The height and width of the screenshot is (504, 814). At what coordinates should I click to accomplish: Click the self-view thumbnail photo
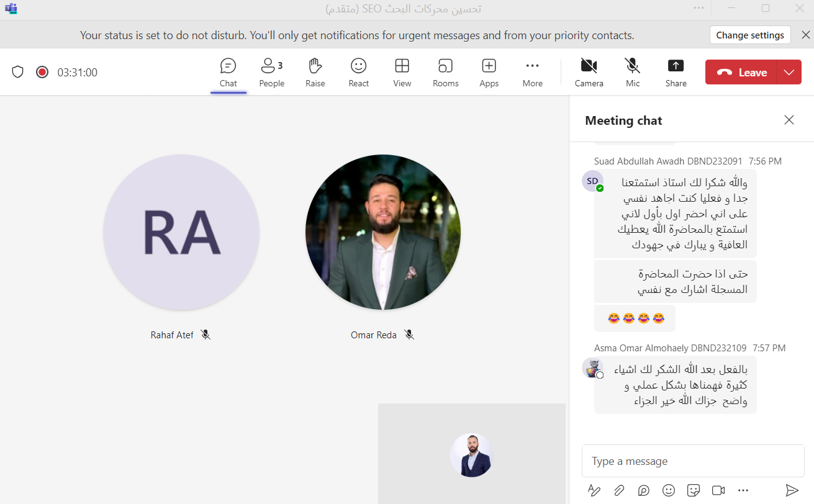click(x=471, y=455)
